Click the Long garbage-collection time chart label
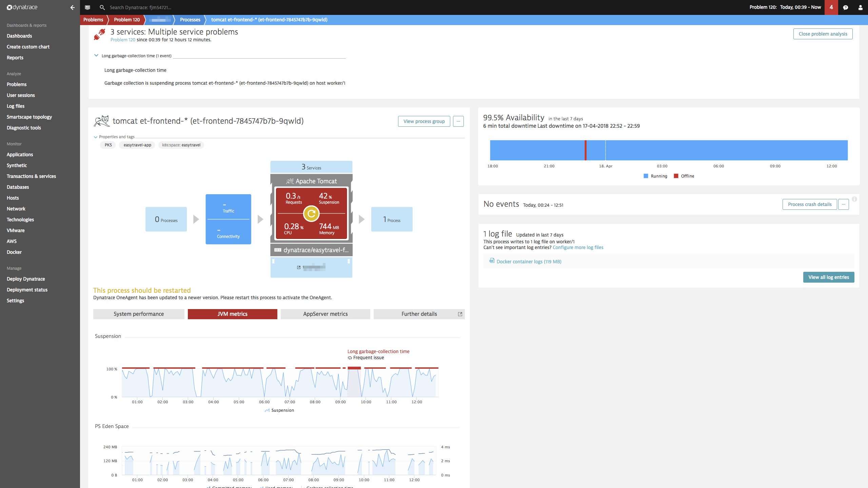Image resolution: width=868 pixels, height=488 pixels. (x=378, y=351)
